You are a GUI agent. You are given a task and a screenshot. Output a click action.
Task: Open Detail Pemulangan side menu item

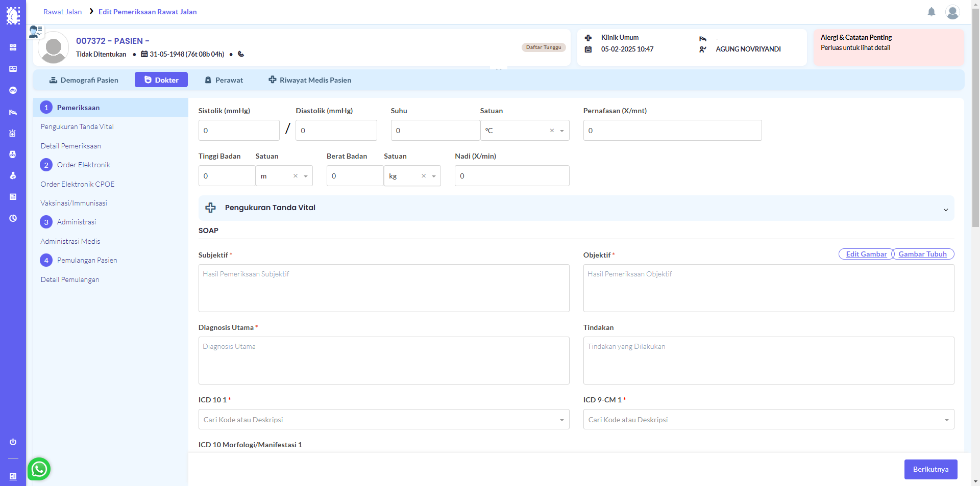coord(70,279)
